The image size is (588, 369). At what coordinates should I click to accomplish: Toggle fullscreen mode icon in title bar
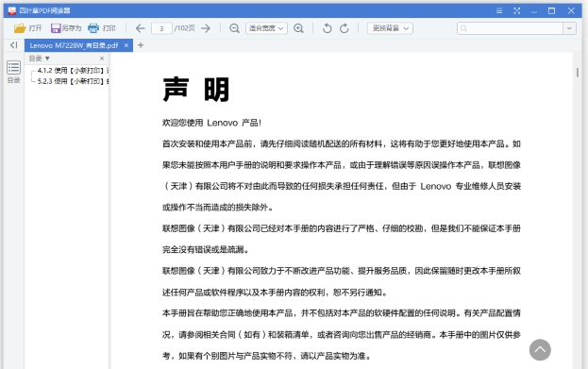[517, 11]
